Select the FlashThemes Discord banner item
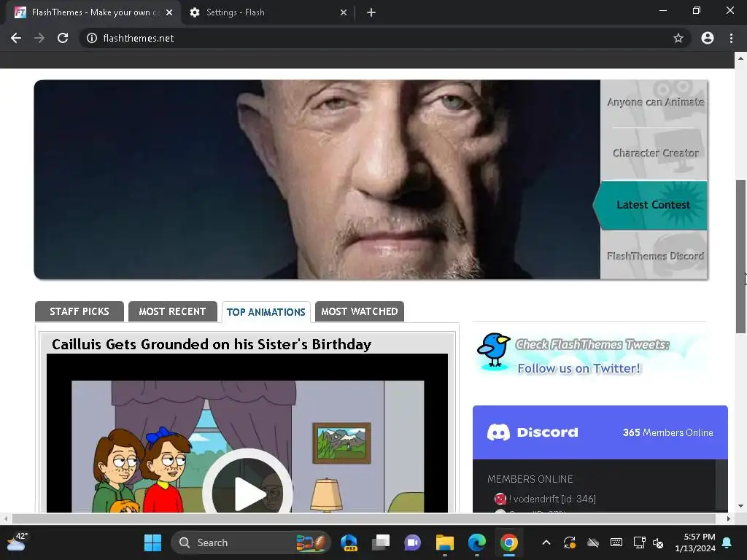The width and height of the screenshot is (747, 560). [654, 256]
